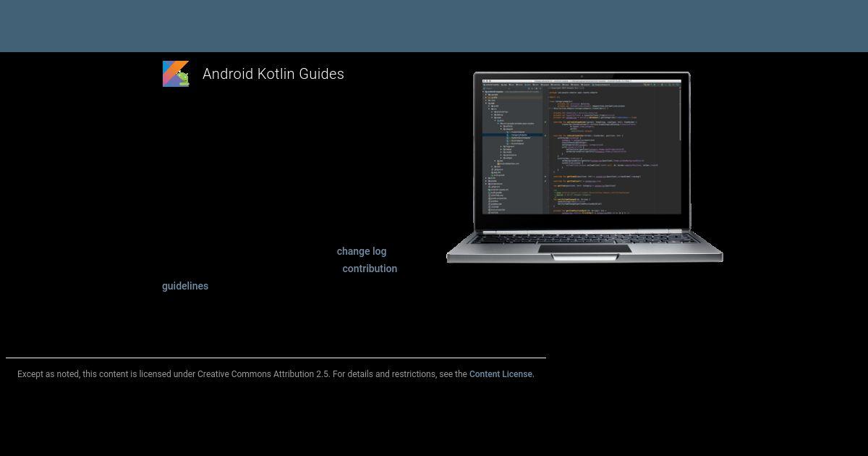Image resolution: width=868 pixels, height=456 pixels.
Task: Follow the contribution link
Action: 370,269
